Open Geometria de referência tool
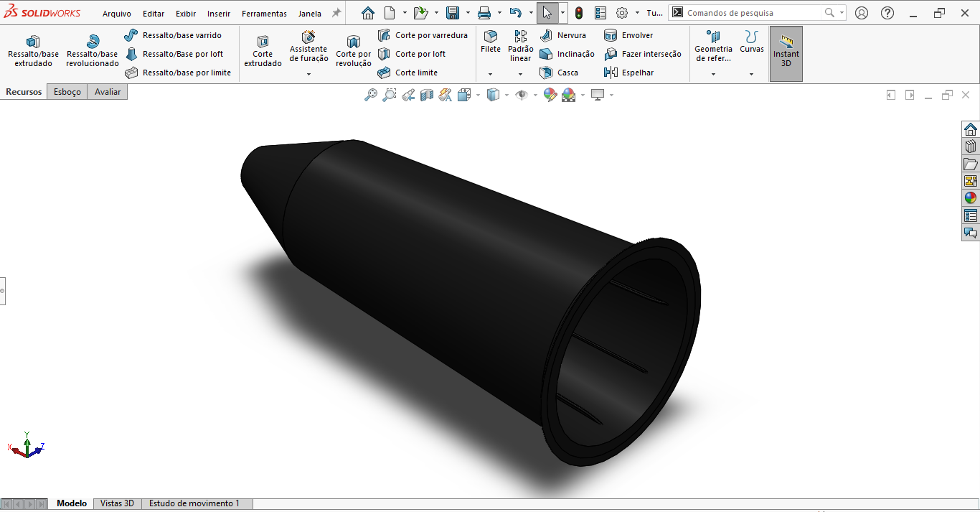This screenshot has width=980, height=512. pyautogui.click(x=713, y=47)
